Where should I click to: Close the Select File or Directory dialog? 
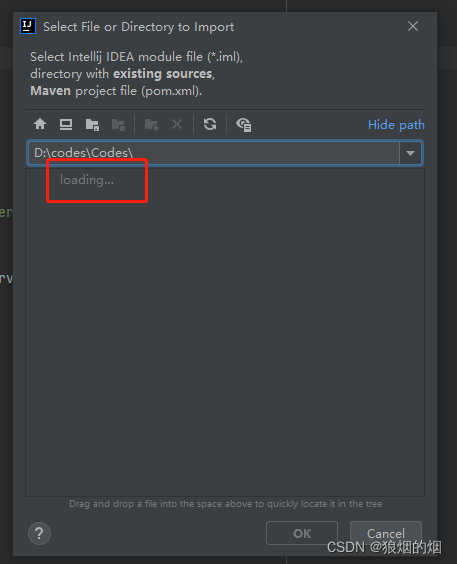(413, 26)
